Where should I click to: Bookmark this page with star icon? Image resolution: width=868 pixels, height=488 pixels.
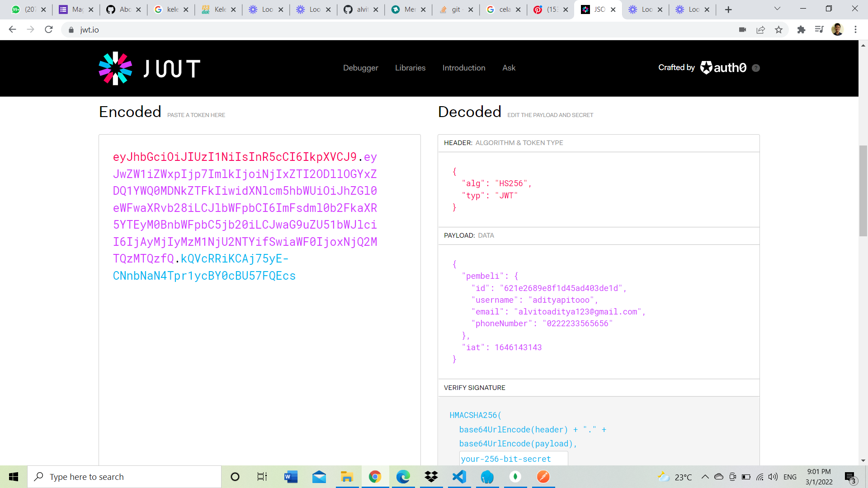click(778, 29)
